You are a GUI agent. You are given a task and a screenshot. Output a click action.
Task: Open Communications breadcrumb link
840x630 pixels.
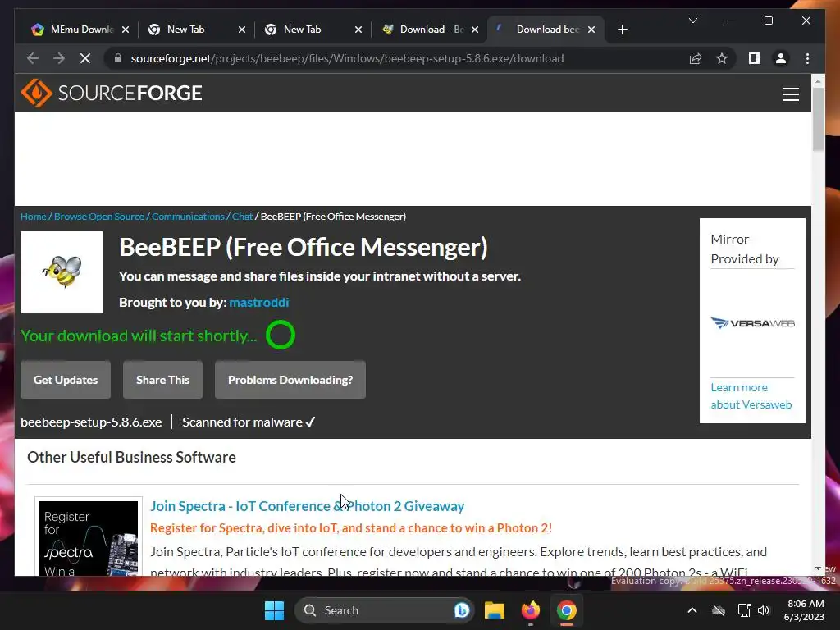click(x=188, y=217)
